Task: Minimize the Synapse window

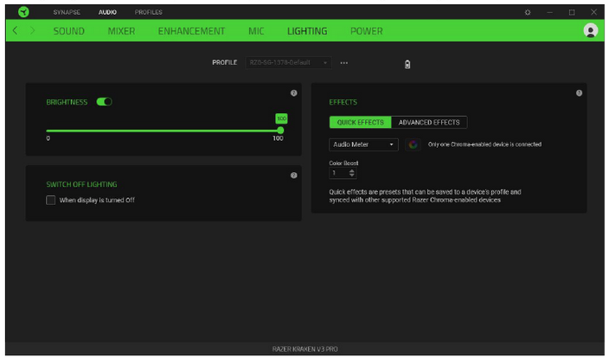Action: 549,12
